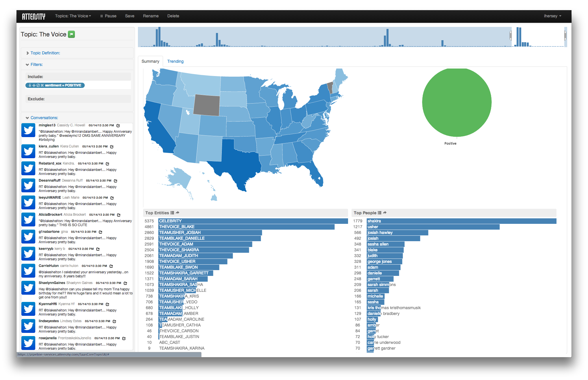Click the green flag icon beside topic title
This screenshot has width=588, height=380.
pyautogui.click(x=71, y=34)
